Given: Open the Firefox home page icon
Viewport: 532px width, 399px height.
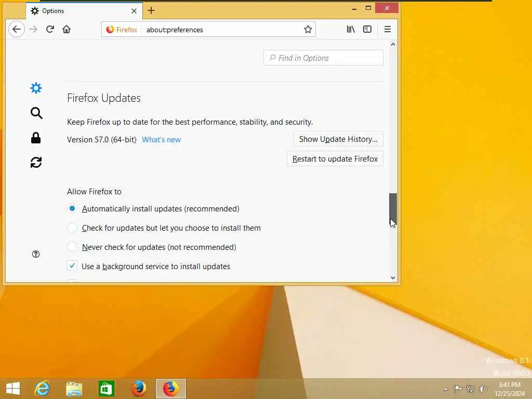Looking at the screenshot, I should 66,29.
